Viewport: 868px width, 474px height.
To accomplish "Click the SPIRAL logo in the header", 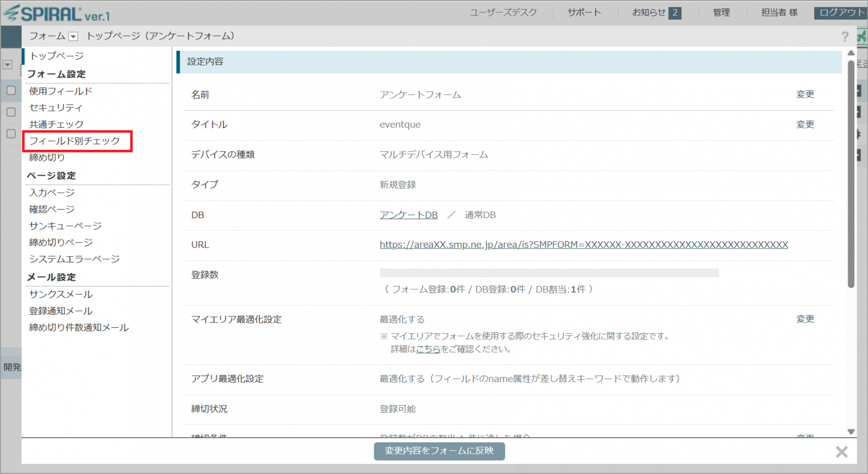I will [57, 13].
